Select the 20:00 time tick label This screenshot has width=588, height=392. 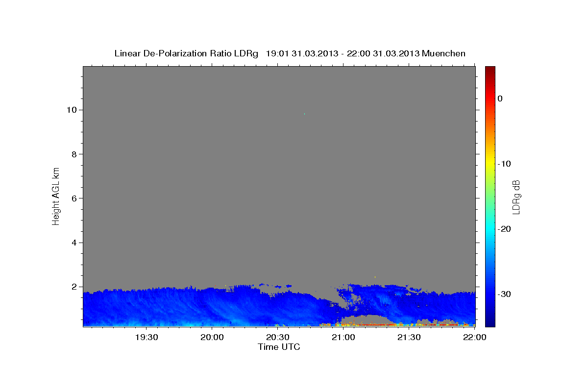212,337
